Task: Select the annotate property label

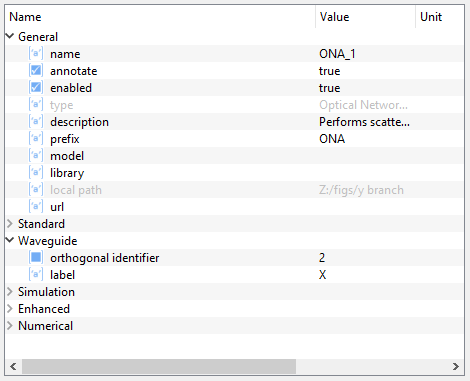Action: [x=74, y=71]
